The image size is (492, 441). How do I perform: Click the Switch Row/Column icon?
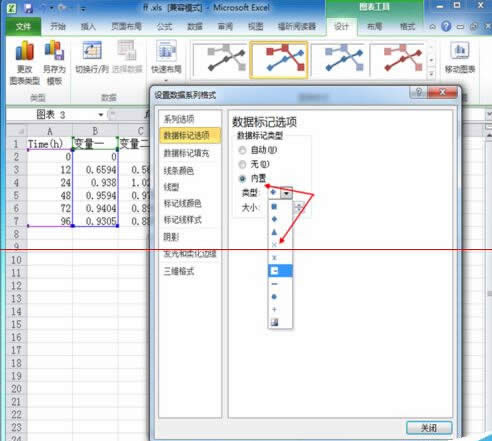coord(92,51)
